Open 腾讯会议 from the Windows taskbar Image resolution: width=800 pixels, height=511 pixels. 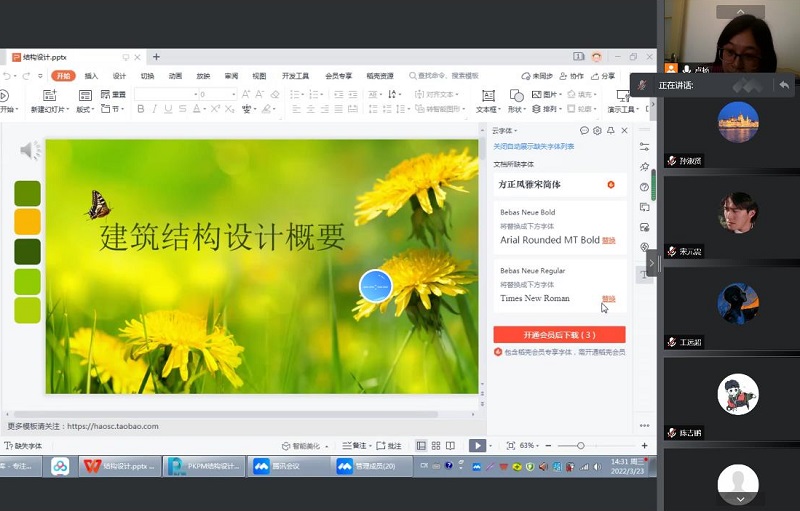coord(289,466)
